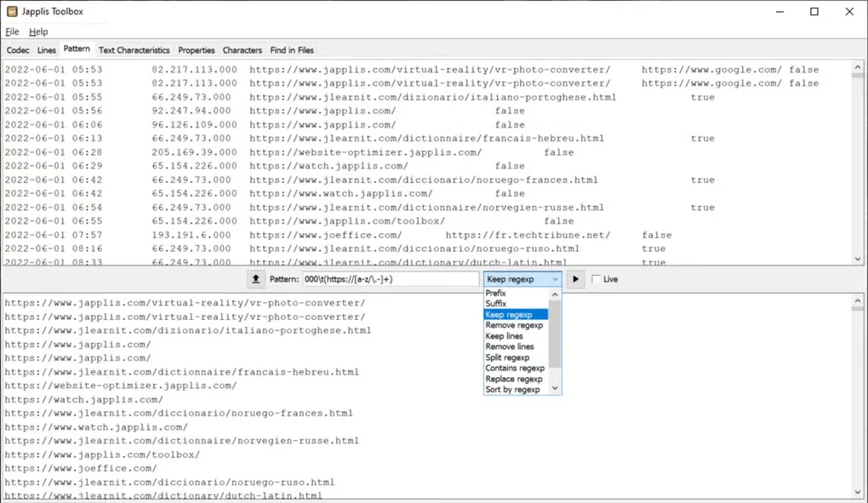Click output line https://watch.japplis.com/
868x503 pixels.
[x=84, y=399]
